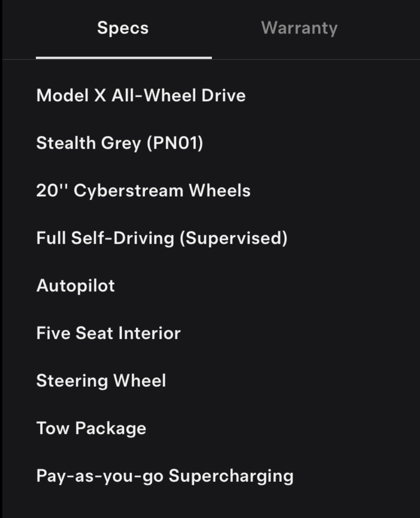
Task: Tap the PN01 paint code text
Action: click(175, 144)
